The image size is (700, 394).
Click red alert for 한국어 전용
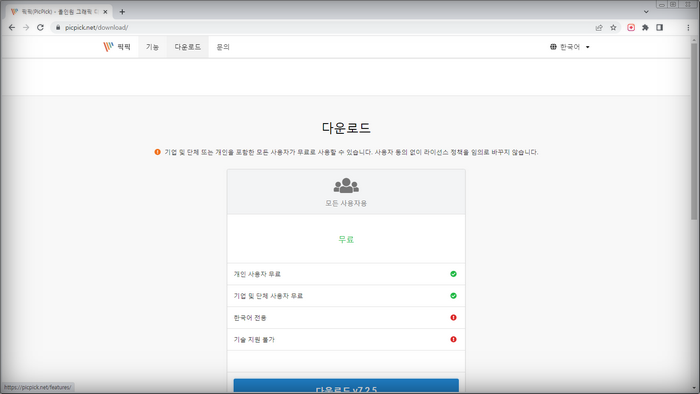pos(453,318)
